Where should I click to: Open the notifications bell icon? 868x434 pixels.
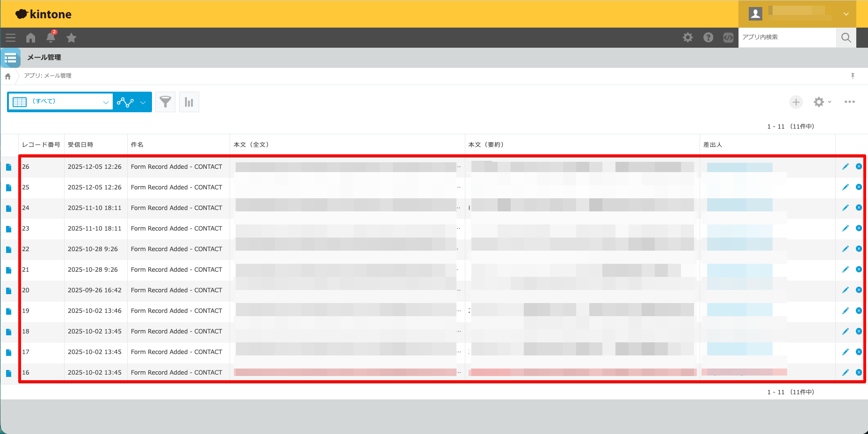pos(51,38)
